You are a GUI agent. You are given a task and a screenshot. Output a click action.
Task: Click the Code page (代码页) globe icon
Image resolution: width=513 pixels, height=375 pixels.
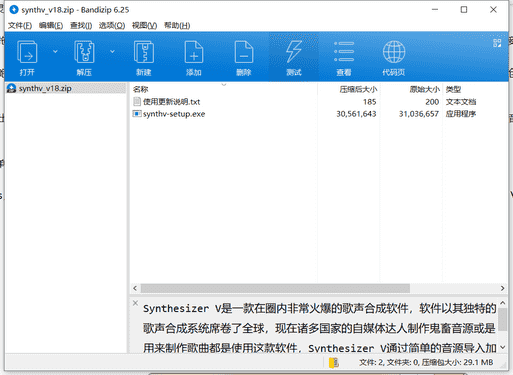coord(394,52)
